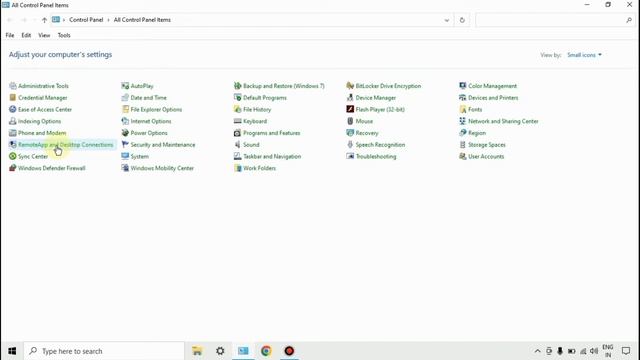Open the Storage Spaces link
Image resolution: width=640 pixels, height=360 pixels.
pos(487,144)
